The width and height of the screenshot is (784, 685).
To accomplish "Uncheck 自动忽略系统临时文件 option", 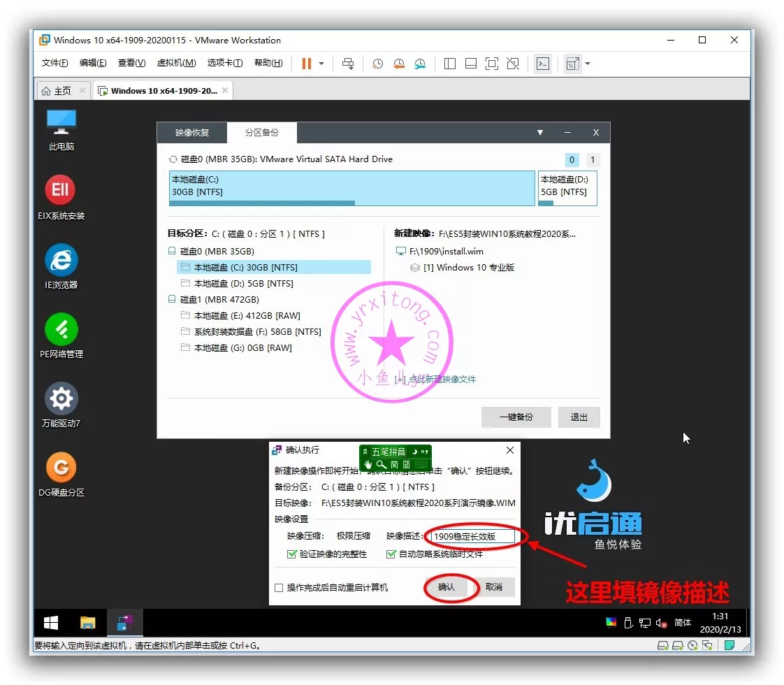I will click(391, 554).
